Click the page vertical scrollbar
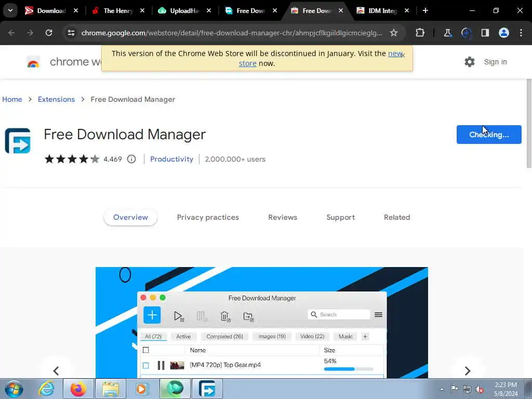The image size is (532, 399). [529, 124]
